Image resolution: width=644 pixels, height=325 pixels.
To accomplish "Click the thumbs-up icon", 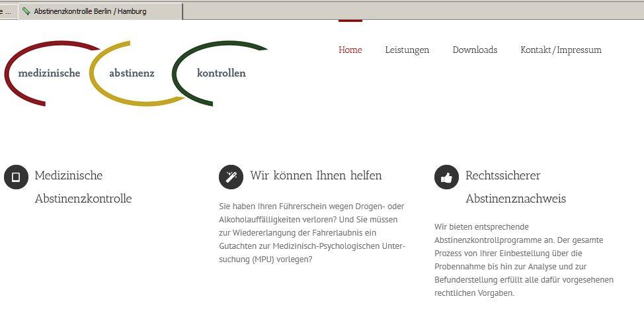I will click(x=446, y=177).
